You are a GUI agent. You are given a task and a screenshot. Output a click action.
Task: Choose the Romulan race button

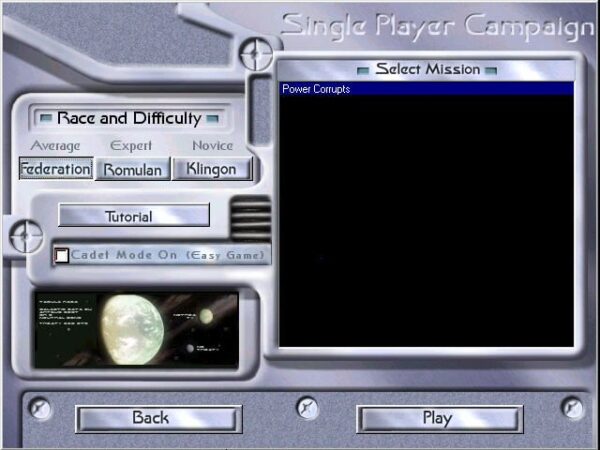[132, 169]
